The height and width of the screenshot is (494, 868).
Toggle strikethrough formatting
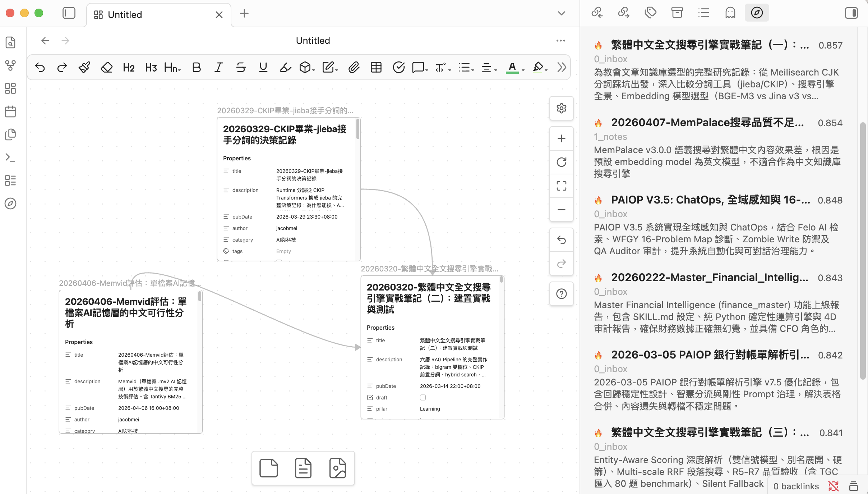click(241, 67)
